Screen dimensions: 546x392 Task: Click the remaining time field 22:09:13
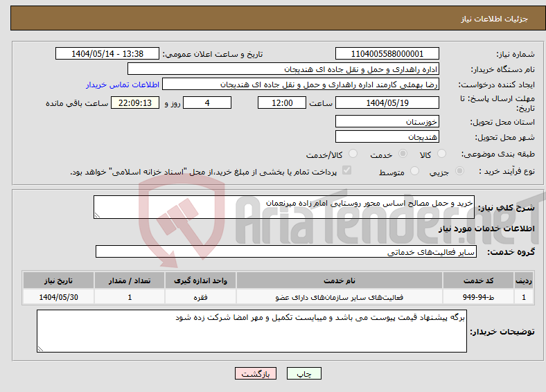point(135,103)
